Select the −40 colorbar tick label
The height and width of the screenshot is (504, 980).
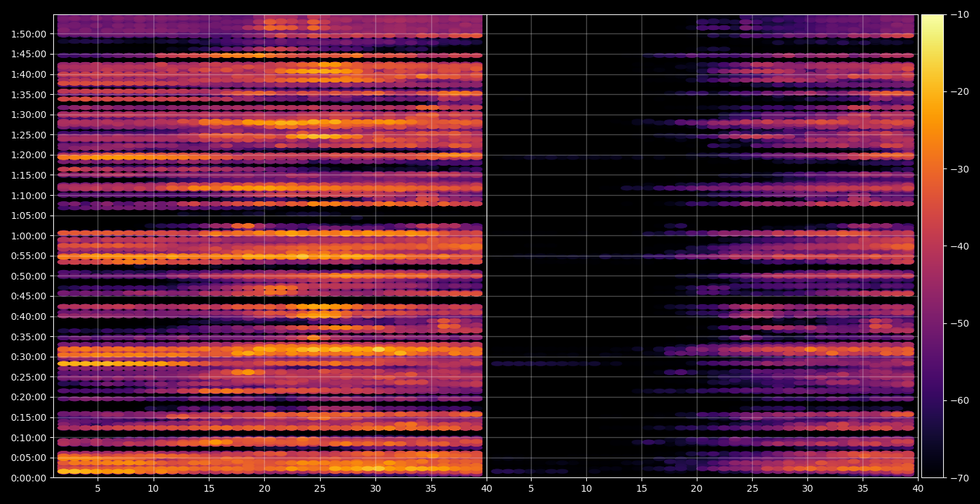point(959,246)
